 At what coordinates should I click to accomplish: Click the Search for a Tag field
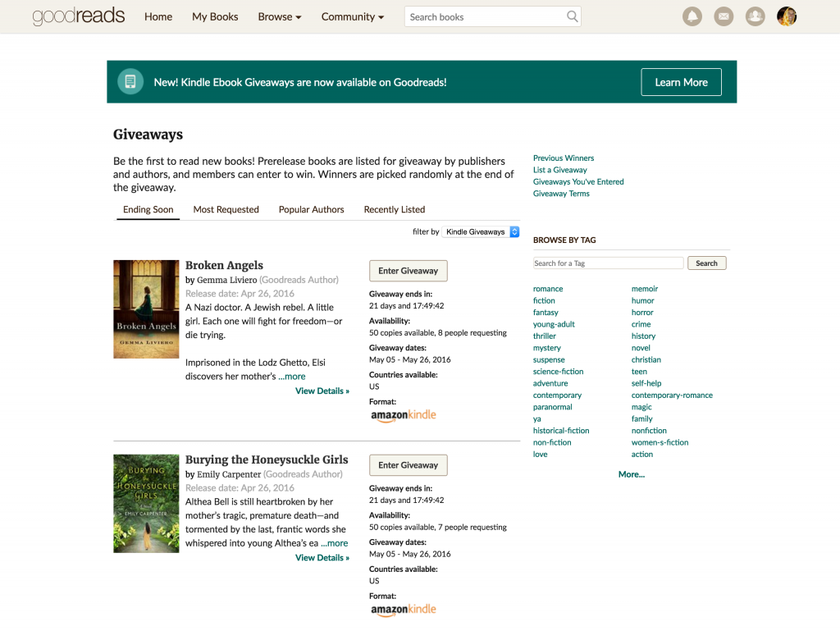pos(607,263)
